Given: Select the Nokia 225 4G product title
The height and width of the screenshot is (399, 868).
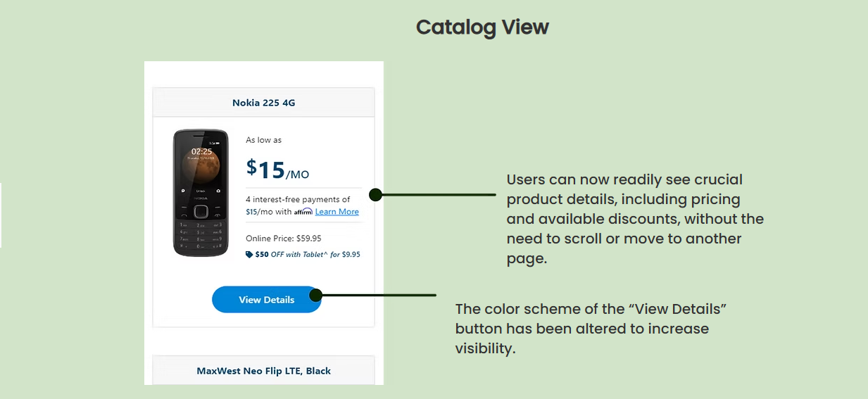Looking at the screenshot, I should click(263, 103).
